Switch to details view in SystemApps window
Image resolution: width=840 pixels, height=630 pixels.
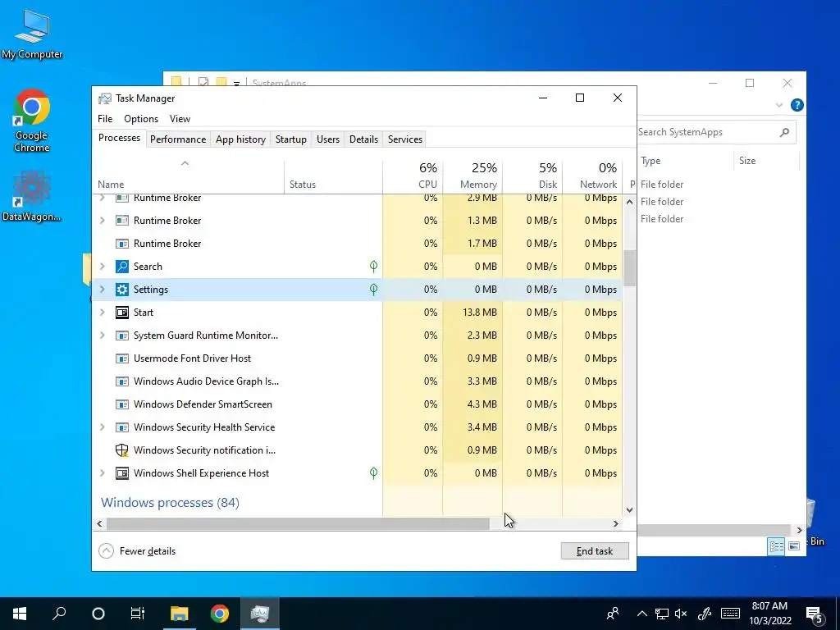pyautogui.click(x=776, y=546)
